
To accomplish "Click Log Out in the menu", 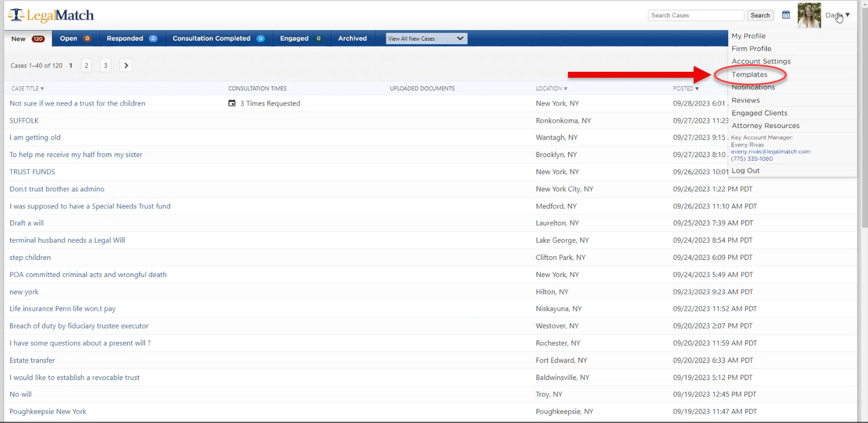I will coord(745,171).
